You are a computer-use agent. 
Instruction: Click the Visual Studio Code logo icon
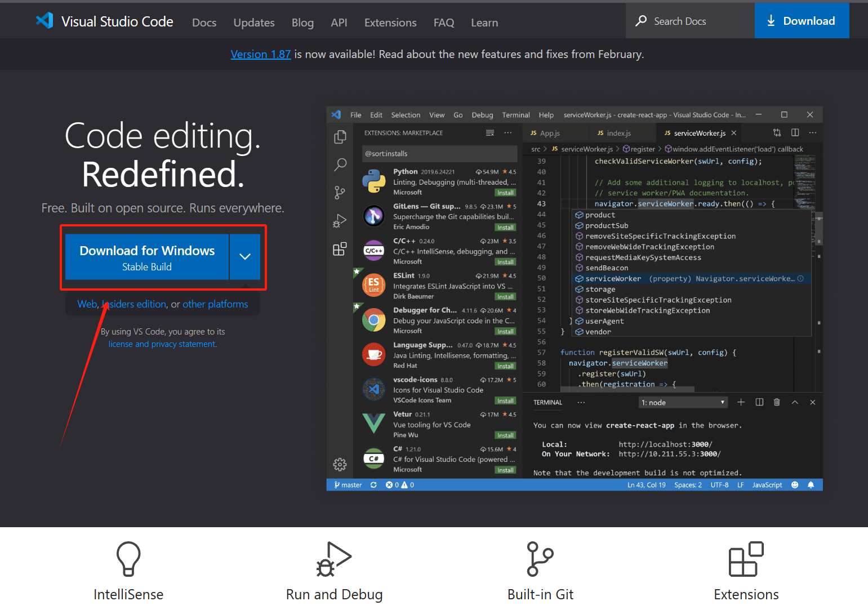pyautogui.click(x=44, y=21)
